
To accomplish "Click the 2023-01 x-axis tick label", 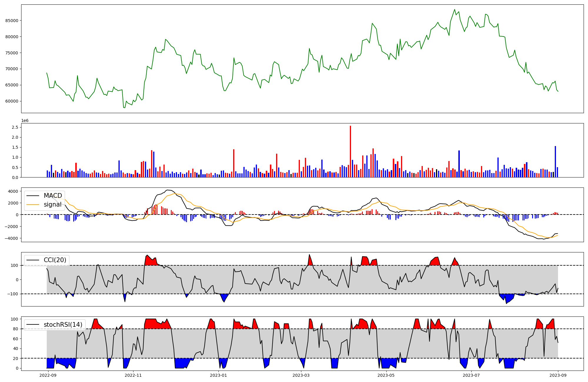I will tap(218, 375).
